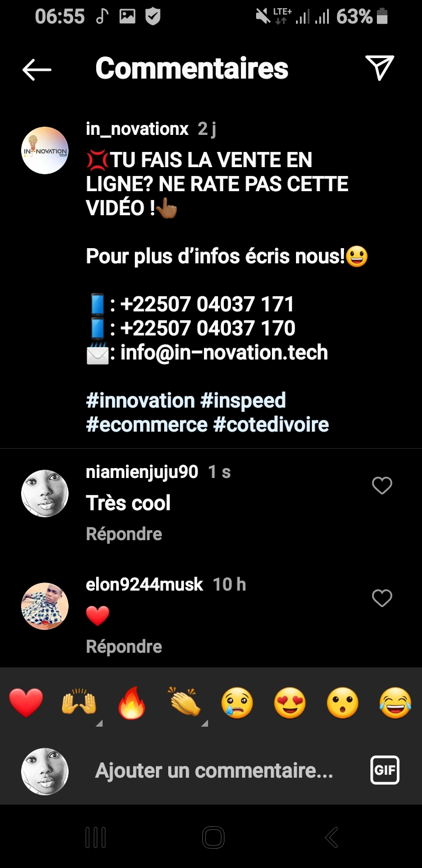This screenshot has width=422, height=868.
Task: Tap the back arrow in the header
Action: 37,69
